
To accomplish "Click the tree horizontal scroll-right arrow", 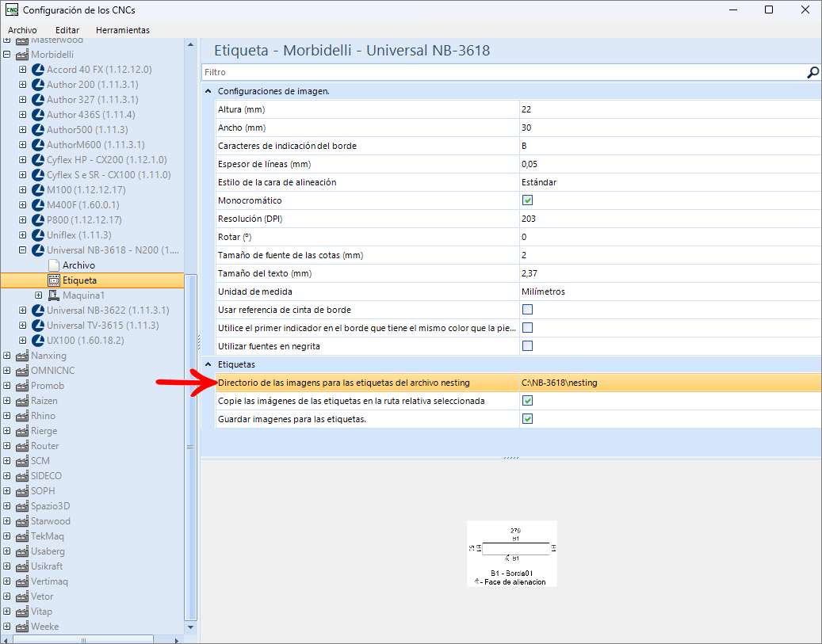I will (x=177, y=640).
